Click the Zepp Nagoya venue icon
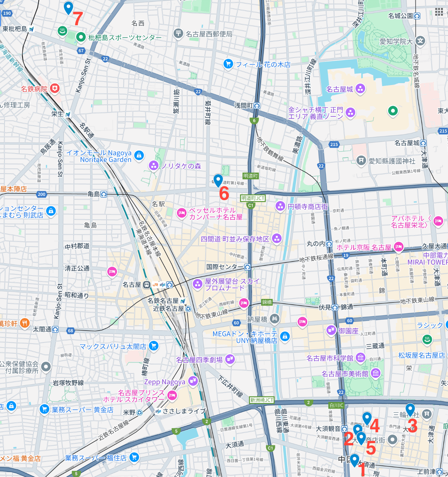The width and height of the screenshot is (448, 477). pos(193,381)
